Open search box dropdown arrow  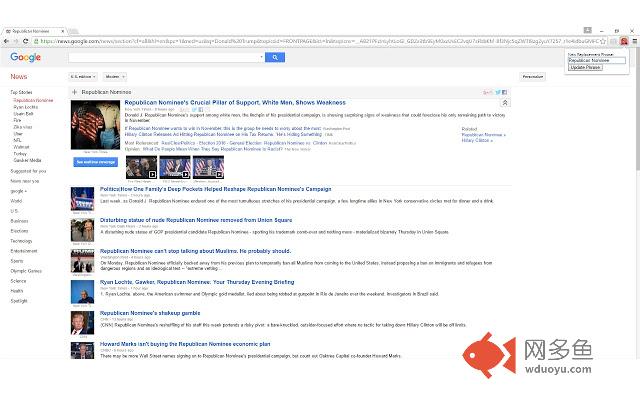click(261, 58)
